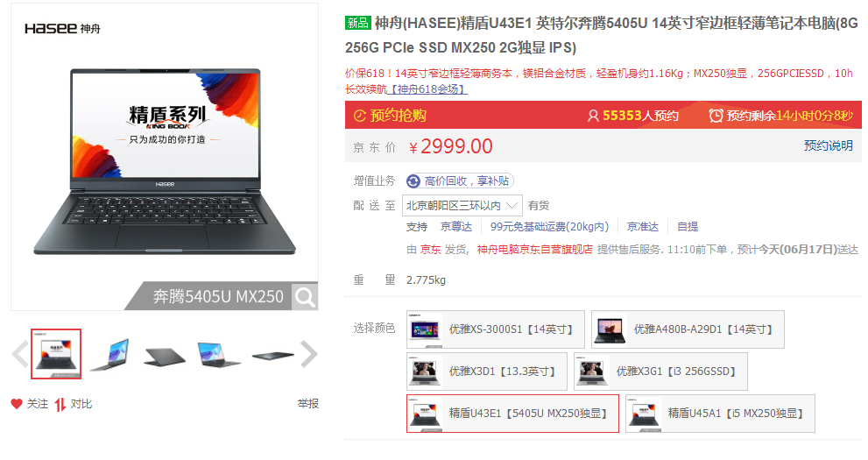The image size is (868, 460).
Task: Show previous thumbnails with left arrow
Action: tap(20, 354)
